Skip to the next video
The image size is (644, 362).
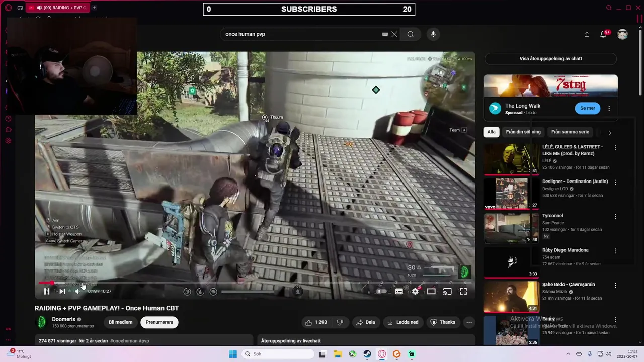tap(62, 291)
